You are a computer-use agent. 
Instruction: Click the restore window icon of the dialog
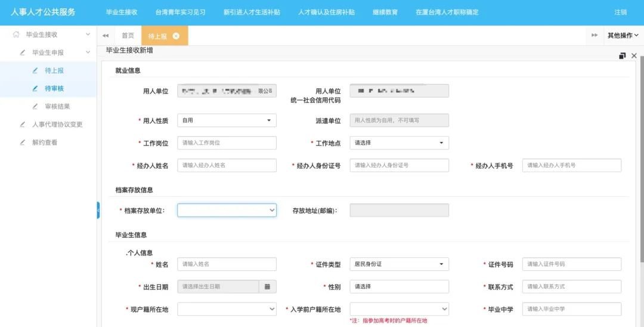(623, 55)
